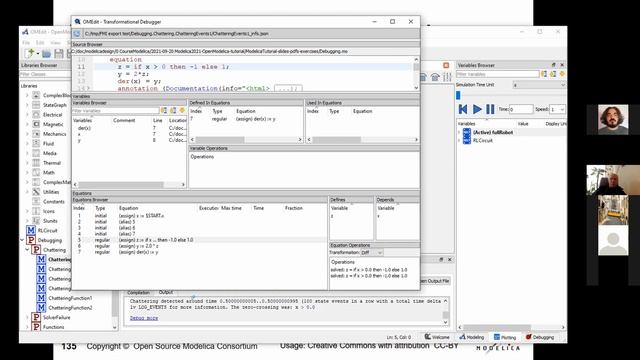Switch to the Modeling perspective
The height and width of the screenshot is (360, 640).
tap(472, 337)
